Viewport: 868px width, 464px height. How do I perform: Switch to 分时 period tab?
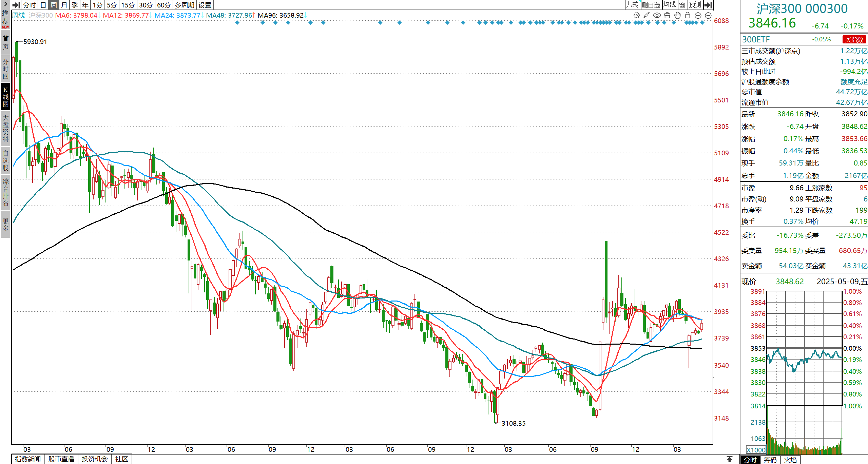click(29, 5)
